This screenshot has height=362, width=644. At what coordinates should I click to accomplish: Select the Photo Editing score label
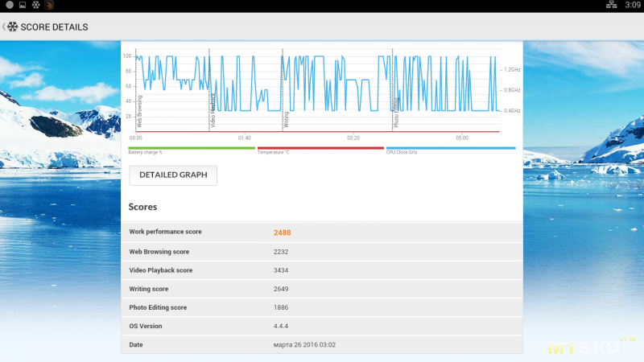click(158, 307)
